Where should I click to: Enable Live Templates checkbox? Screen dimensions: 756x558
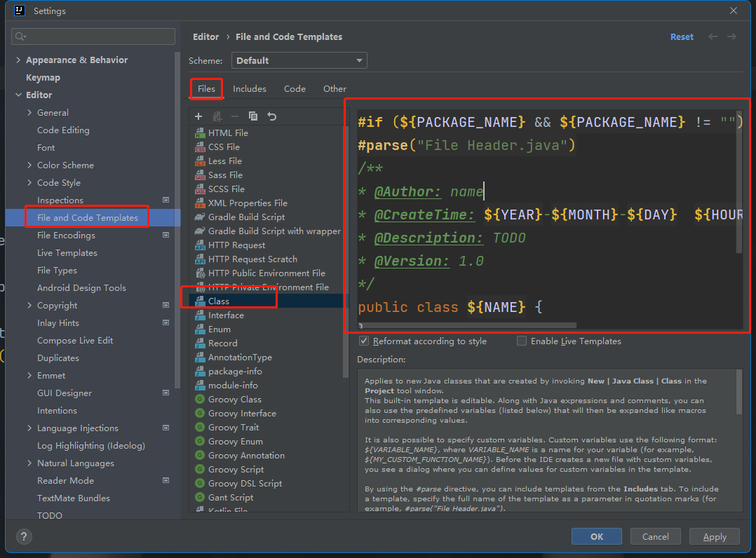point(521,341)
